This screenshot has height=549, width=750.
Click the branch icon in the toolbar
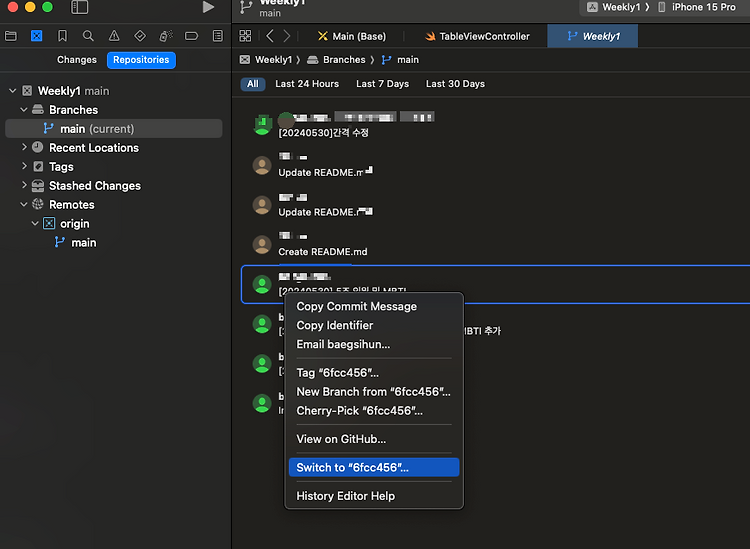click(x=246, y=7)
